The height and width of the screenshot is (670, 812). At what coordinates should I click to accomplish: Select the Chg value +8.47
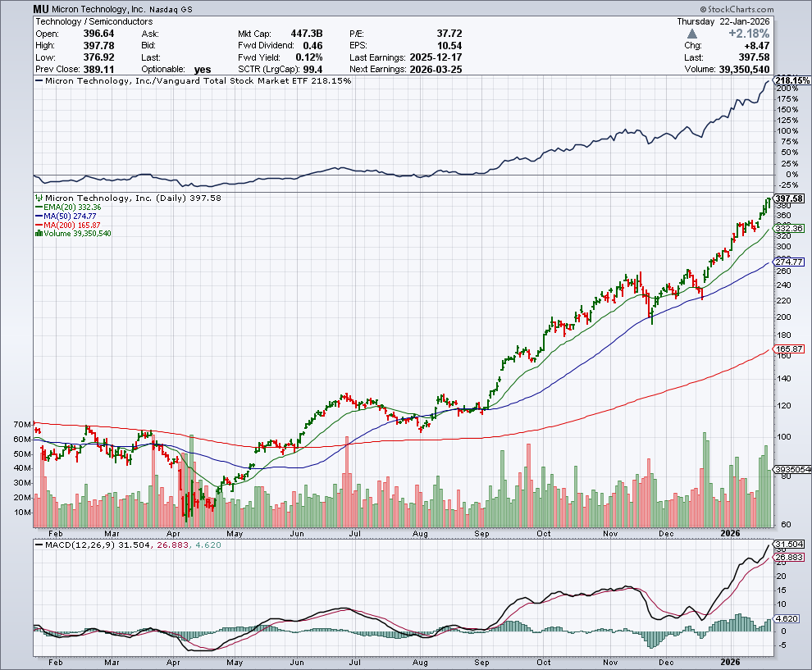(x=756, y=46)
